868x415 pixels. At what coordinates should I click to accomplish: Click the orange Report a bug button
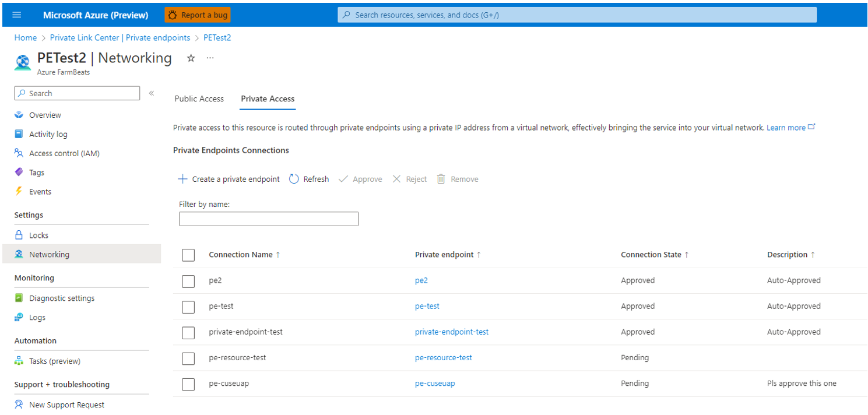[x=198, y=15]
